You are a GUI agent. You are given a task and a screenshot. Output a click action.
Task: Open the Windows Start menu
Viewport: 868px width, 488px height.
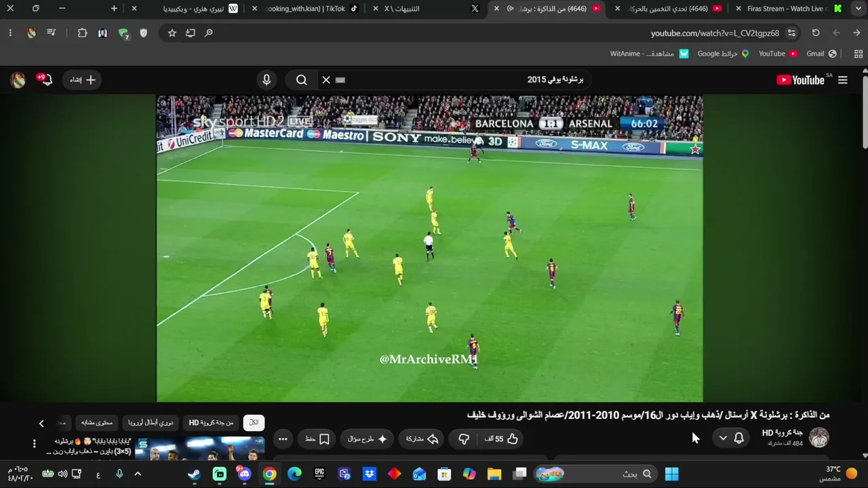[671, 474]
